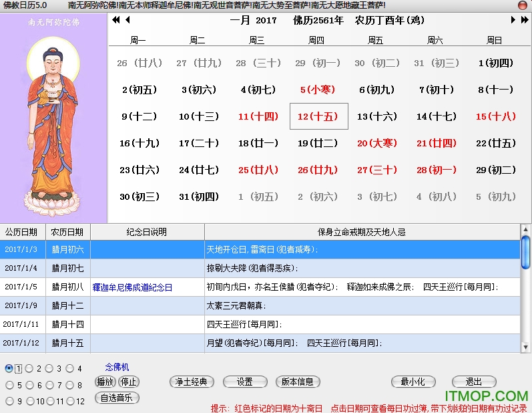Click the table scrollbar down arrow
Screen dimensions: 532x413
click(525, 347)
